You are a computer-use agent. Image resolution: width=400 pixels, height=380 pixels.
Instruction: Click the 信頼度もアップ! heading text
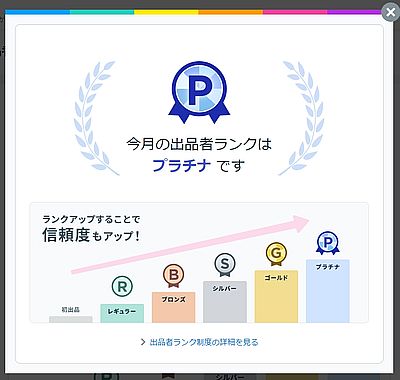[x=91, y=235]
